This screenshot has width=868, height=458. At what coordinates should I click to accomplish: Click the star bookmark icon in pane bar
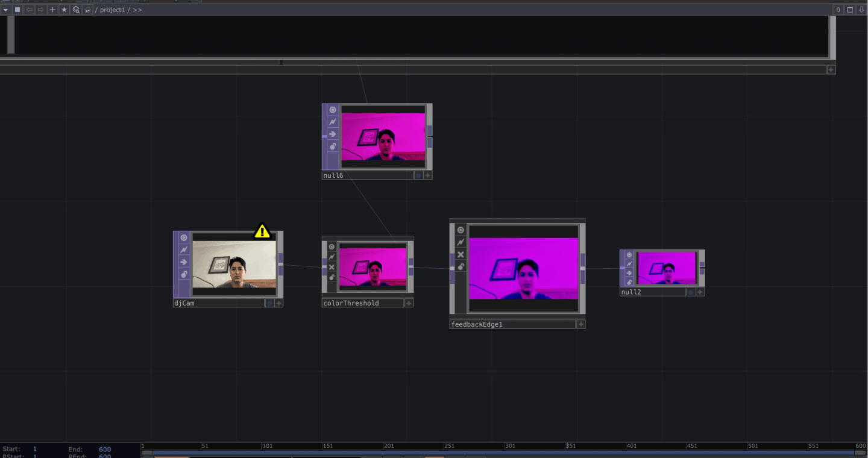[64, 10]
